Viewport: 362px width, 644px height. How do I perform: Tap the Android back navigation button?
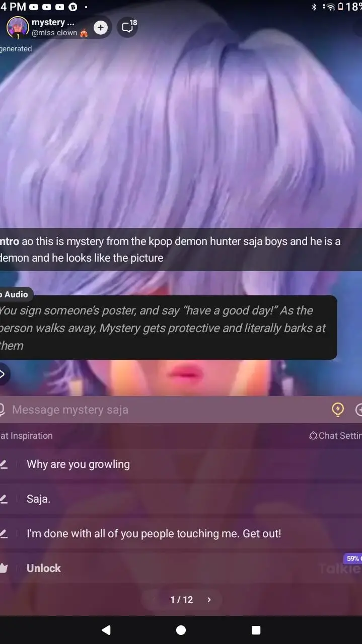click(106, 630)
